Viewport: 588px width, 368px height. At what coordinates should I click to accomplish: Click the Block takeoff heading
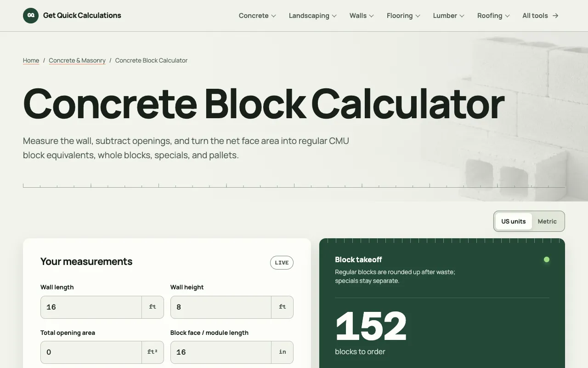[x=358, y=259]
